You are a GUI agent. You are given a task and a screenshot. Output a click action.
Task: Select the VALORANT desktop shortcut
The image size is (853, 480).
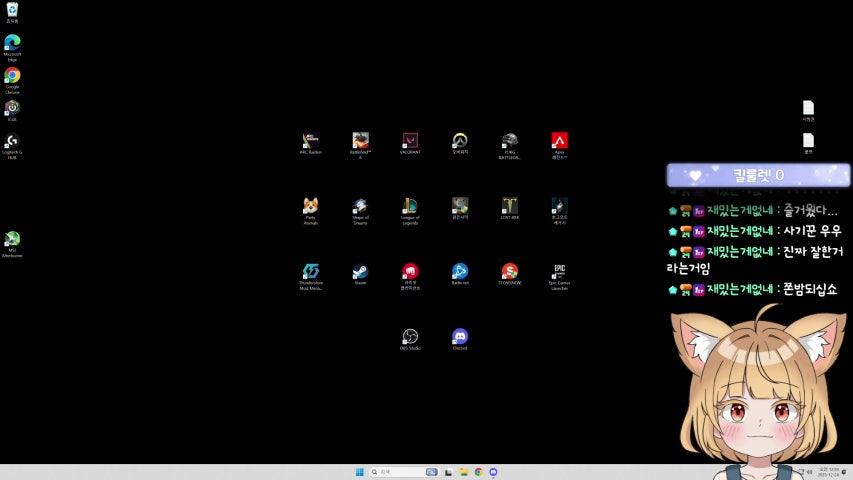410,143
